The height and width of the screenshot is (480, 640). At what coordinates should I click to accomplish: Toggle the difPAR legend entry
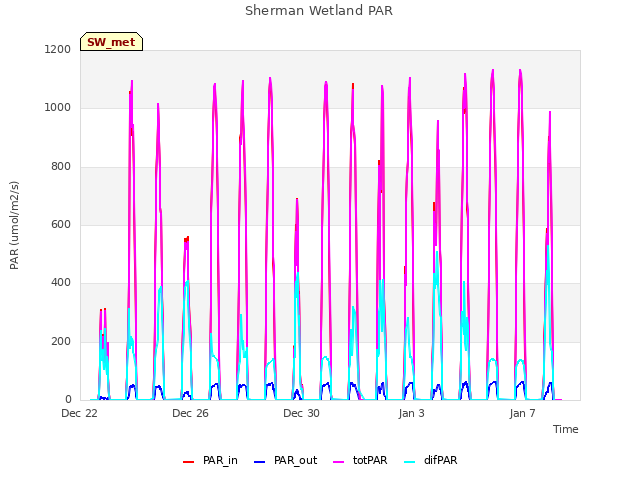[x=431, y=460]
